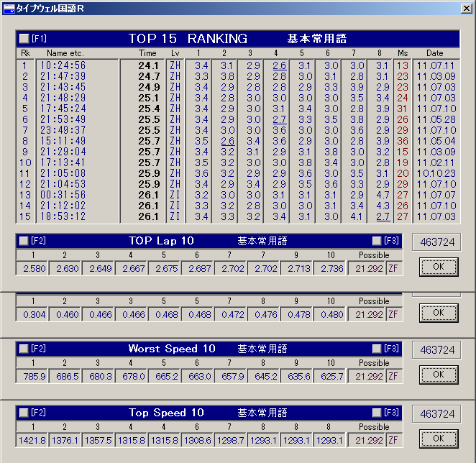Select rank 15 entry named 18:53:12
This screenshot has height=463, width=476.
[63, 216]
